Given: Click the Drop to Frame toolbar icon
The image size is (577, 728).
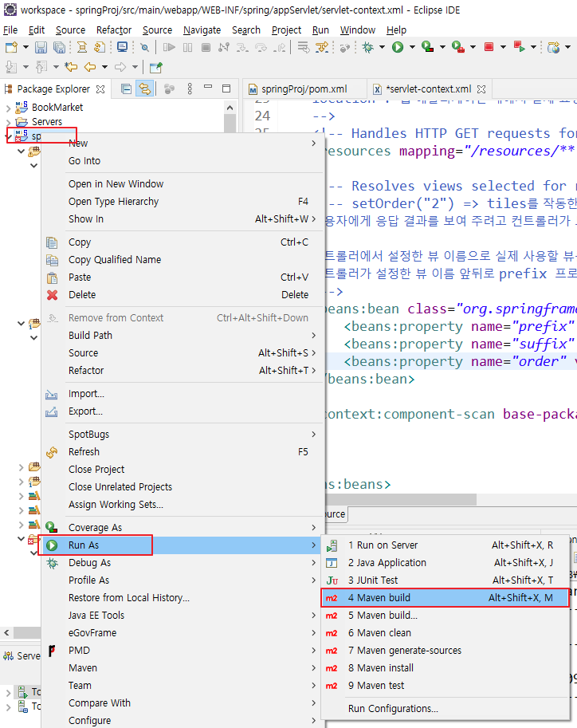Looking at the screenshot, I should (303, 47).
